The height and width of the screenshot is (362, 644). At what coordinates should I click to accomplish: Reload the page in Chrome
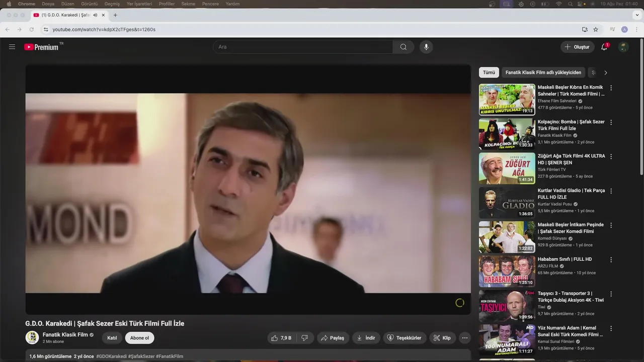tap(31, 29)
